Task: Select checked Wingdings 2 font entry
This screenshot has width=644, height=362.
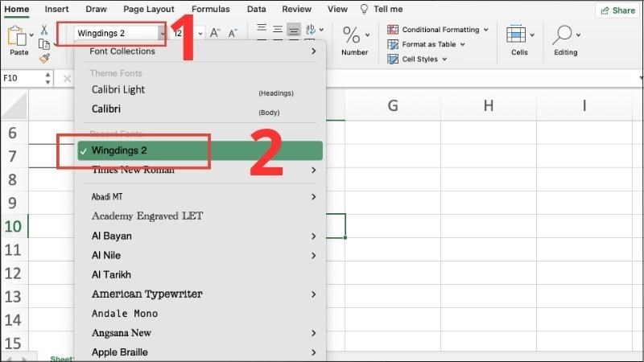Action: coord(200,150)
